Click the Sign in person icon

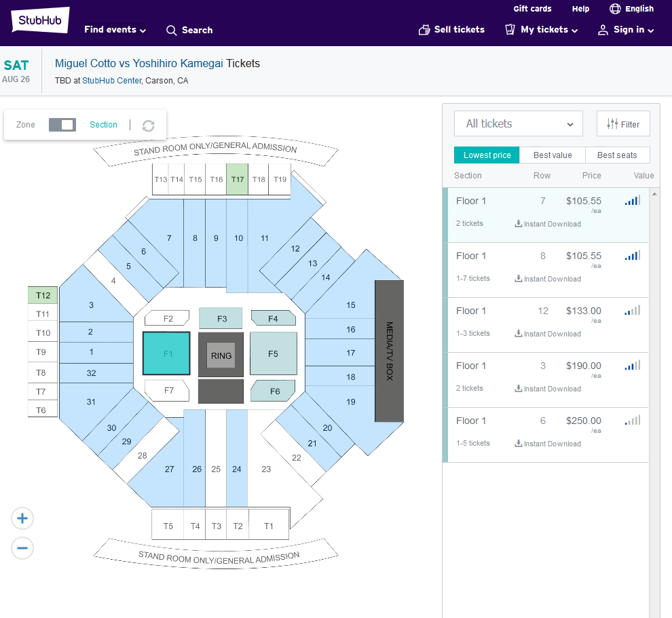coord(603,30)
